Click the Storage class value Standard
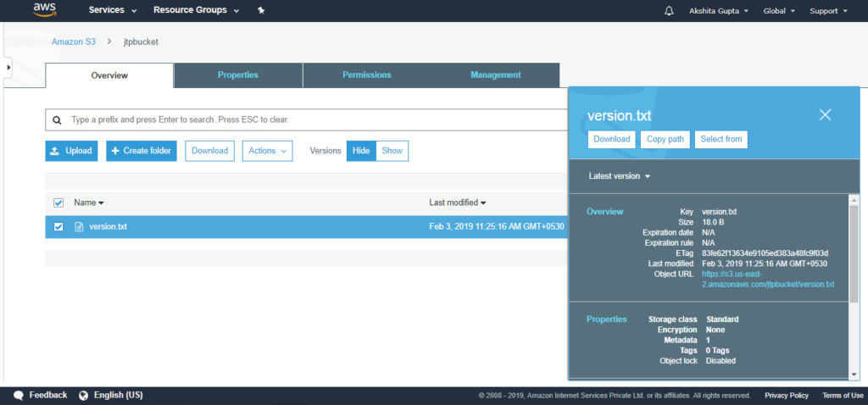868x405 pixels. [x=722, y=319]
